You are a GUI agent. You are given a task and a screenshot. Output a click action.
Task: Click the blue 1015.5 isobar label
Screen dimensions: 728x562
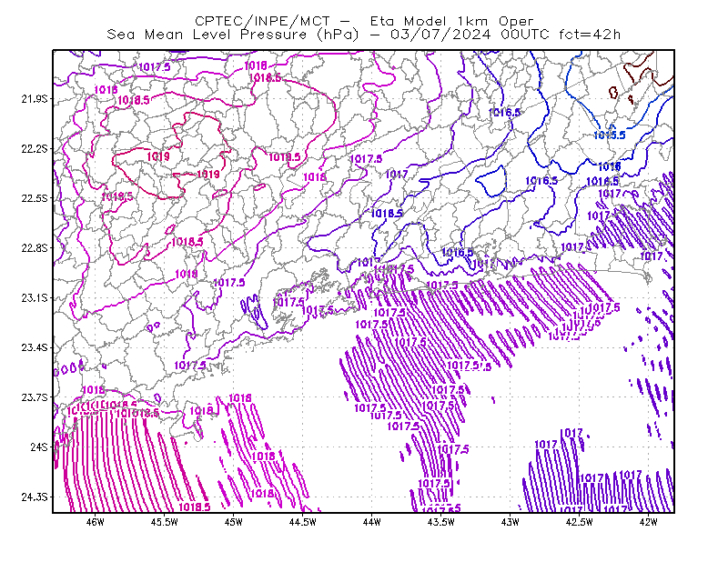(609, 135)
